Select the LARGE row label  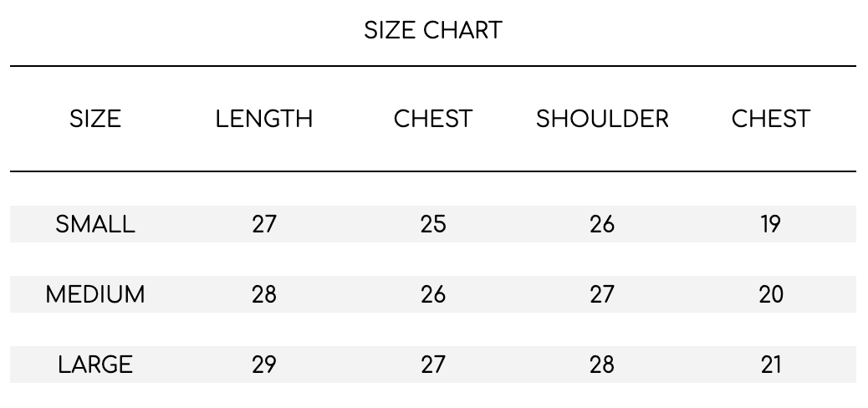(95, 365)
